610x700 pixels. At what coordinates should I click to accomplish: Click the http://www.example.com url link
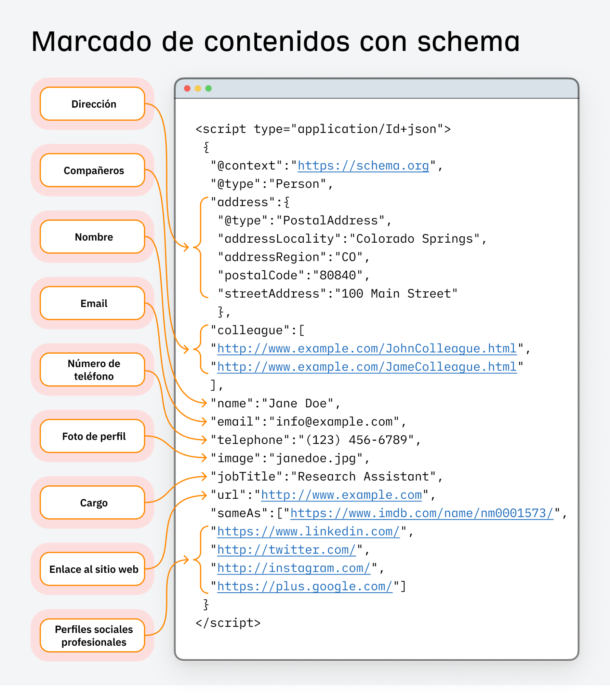click(x=341, y=495)
